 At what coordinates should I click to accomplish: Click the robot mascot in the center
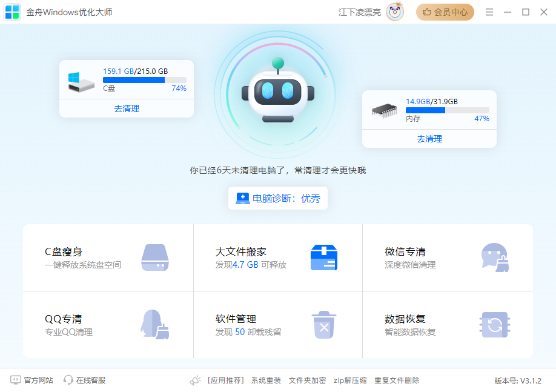tap(278, 90)
